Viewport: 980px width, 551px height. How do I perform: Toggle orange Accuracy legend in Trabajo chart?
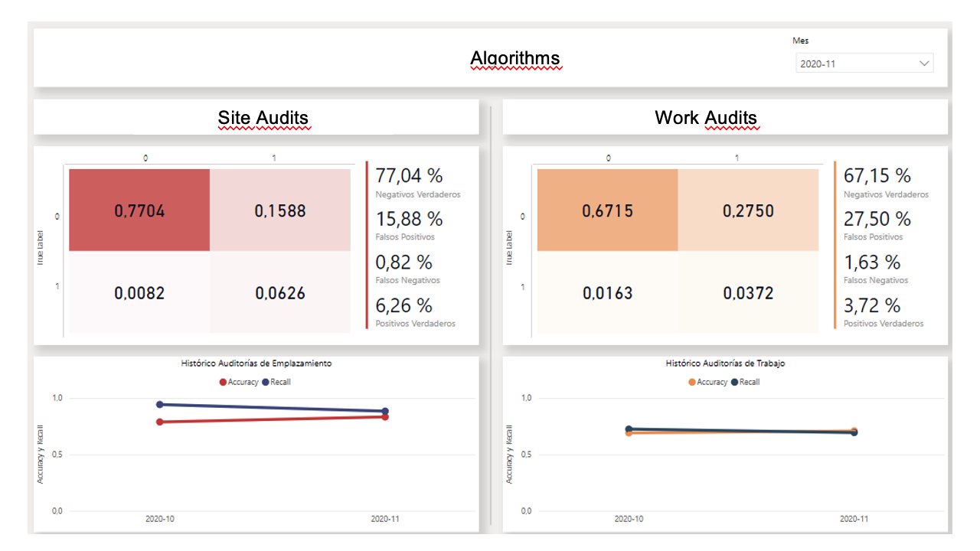tap(707, 382)
